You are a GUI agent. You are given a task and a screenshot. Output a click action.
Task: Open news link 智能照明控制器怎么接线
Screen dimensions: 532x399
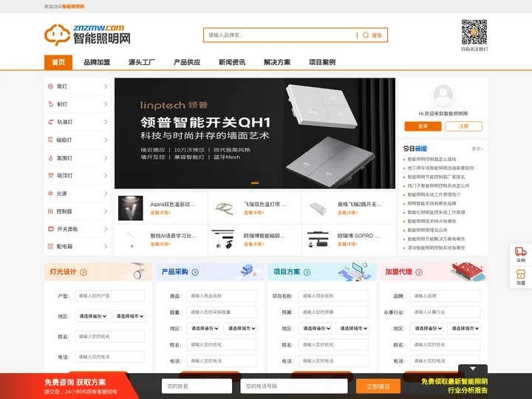(x=432, y=159)
